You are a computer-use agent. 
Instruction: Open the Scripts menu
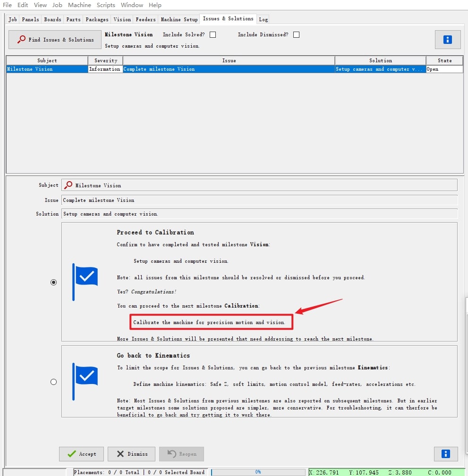tap(106, 5)
